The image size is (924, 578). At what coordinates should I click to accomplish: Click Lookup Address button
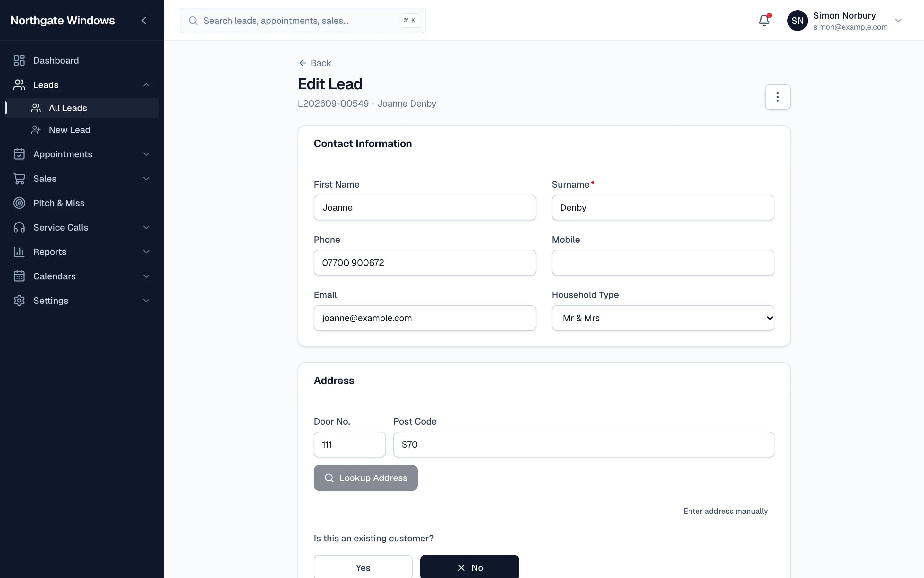coord(365,478)
